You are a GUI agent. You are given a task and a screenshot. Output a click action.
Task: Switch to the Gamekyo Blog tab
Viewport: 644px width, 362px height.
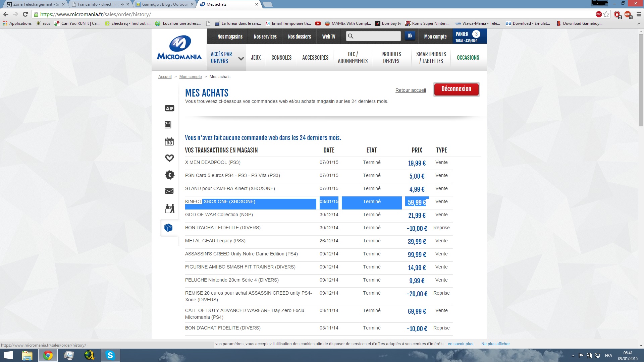[x=164, y=4]
